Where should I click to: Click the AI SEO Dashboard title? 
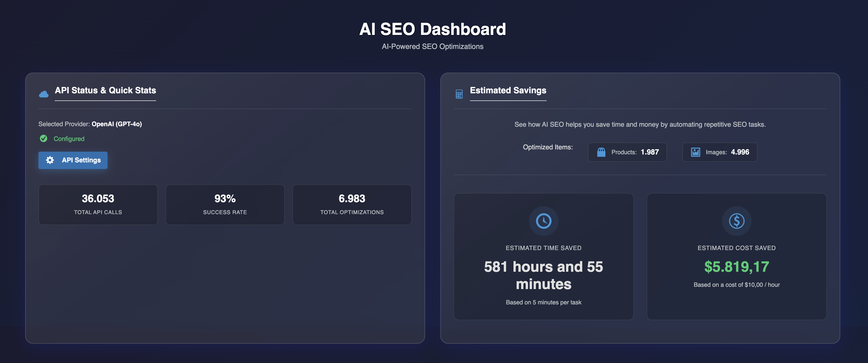click(433, 29)
